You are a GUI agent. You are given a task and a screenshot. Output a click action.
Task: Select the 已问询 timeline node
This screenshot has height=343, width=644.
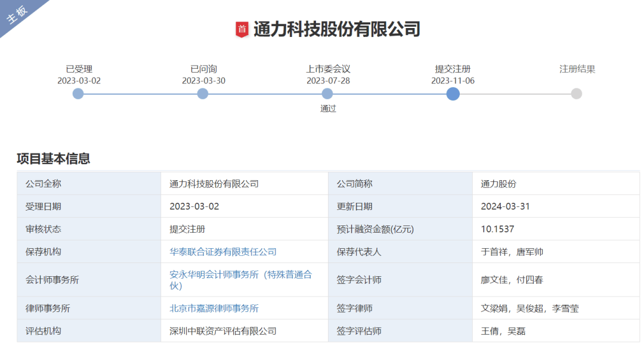(x=203, y=94)
